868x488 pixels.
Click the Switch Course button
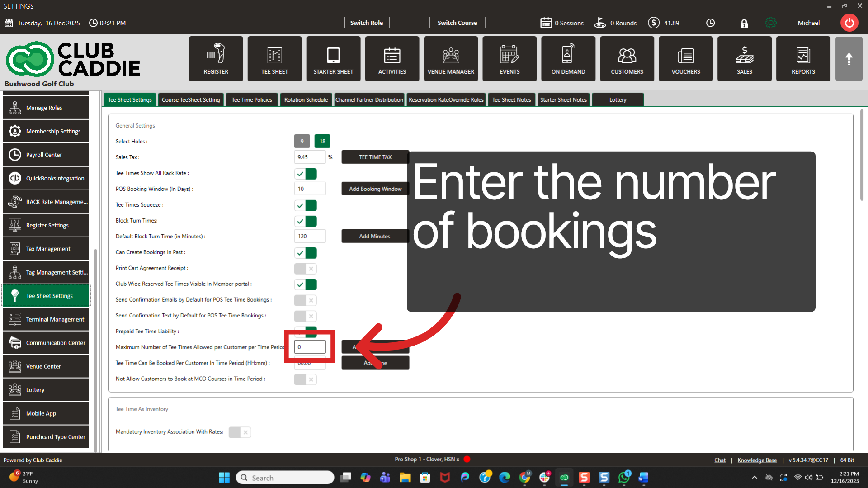457,22
